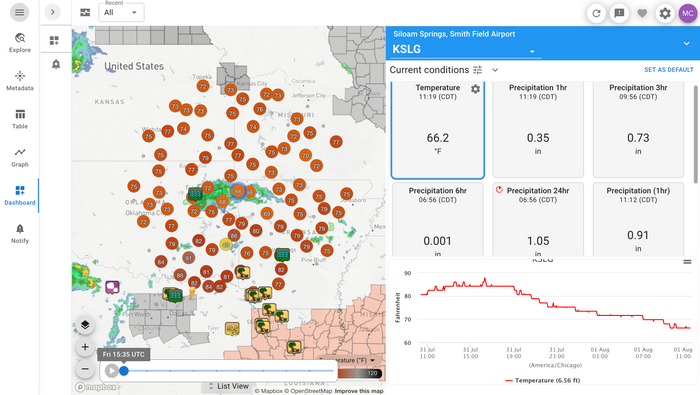
Task: Open the MC user profile avatar
Action: click(688, 13)
